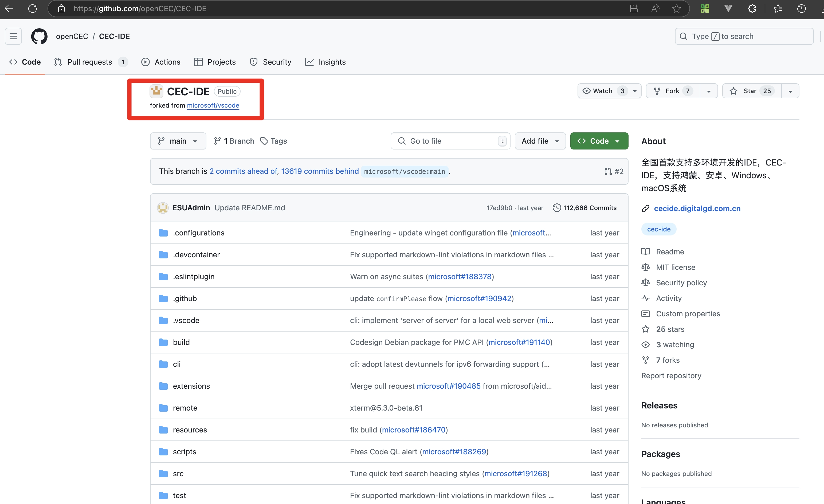The width and height of the screenshot is (824, 504).
Task: Open the main branch selector dropdown
Action: 178,141
